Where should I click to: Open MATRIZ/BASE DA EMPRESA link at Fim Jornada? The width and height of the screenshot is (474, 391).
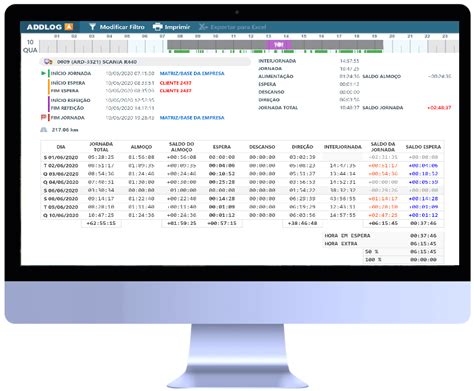[x=192, y=118]
